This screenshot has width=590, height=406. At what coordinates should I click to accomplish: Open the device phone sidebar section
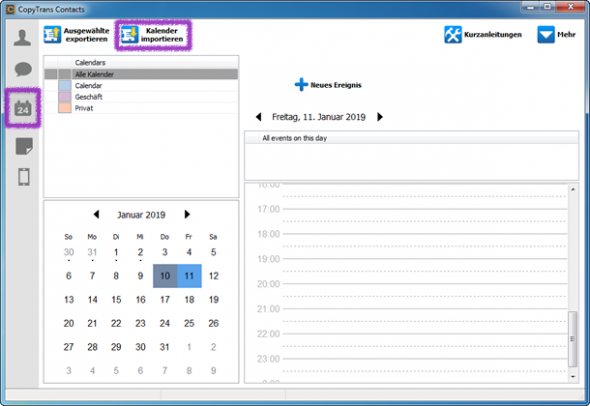(x=24, y=176)
